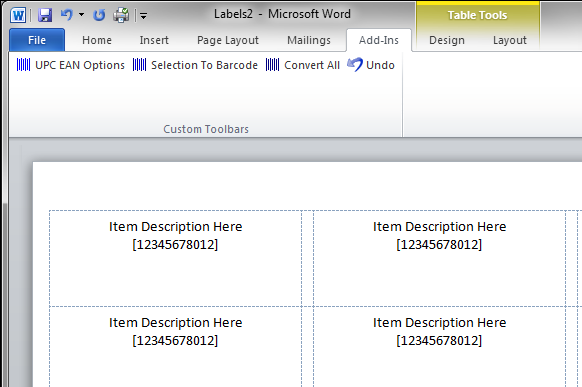Click 'Item Description Here' in bottom-left label
Screen dimensions: 582x387
176,323
